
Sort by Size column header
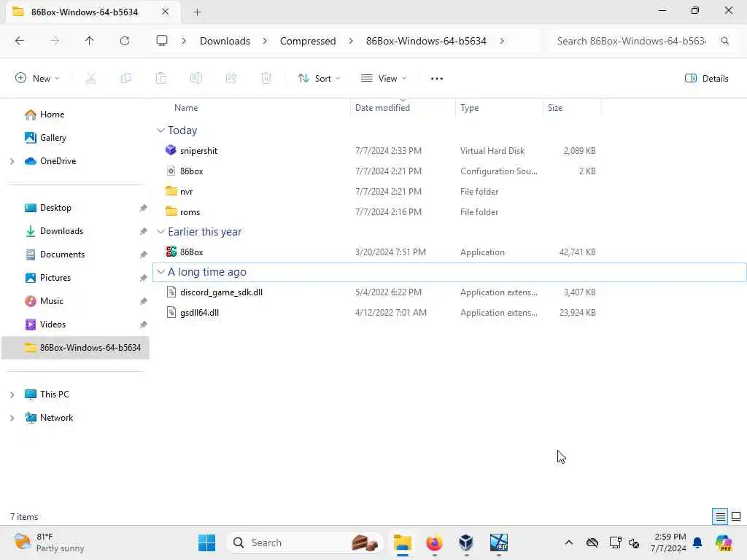(x=554, y=108)
